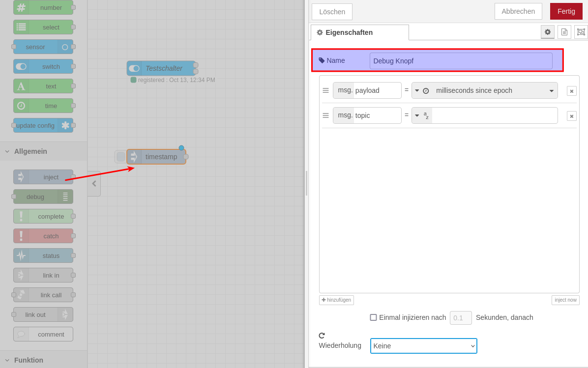Open node appearance settings icon

[x=581, y=32]
